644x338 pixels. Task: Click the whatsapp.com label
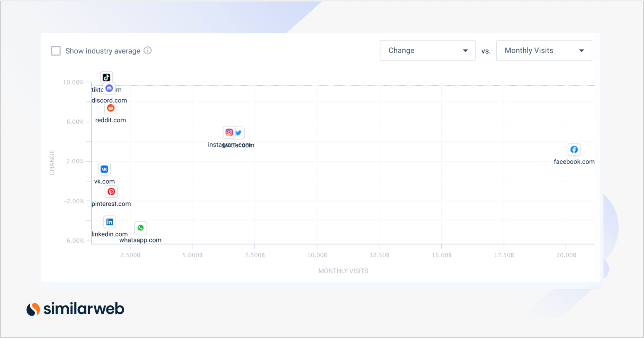pos(140,240)
